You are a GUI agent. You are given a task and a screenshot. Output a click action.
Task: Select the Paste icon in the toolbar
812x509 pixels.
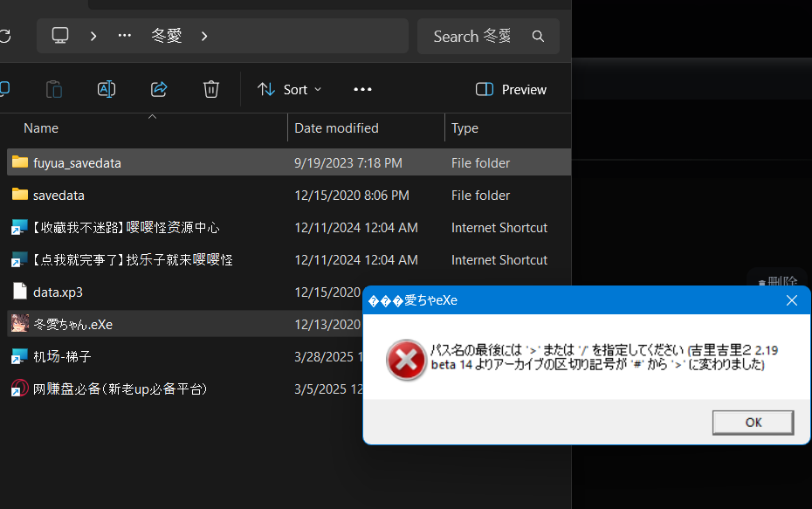click(x=53, y=89)
